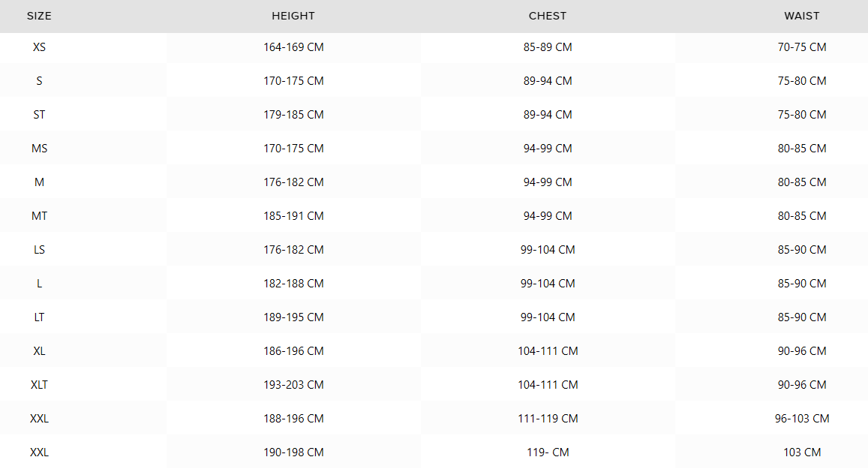868x475 pixels.
Task: Click the 179-185 CM height value
Action: [x=293, y=115]
